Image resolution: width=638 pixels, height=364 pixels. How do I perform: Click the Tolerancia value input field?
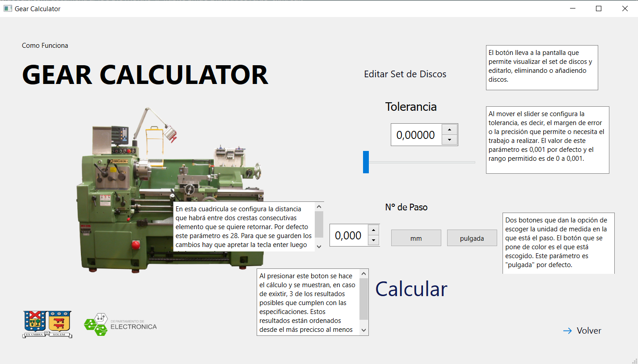click(x=416, y=135)
